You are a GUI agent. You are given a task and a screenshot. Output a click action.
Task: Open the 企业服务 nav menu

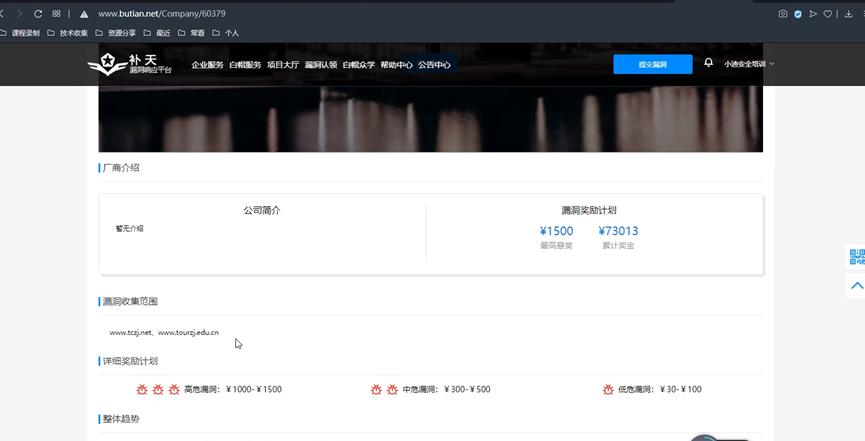pos(207,65)
